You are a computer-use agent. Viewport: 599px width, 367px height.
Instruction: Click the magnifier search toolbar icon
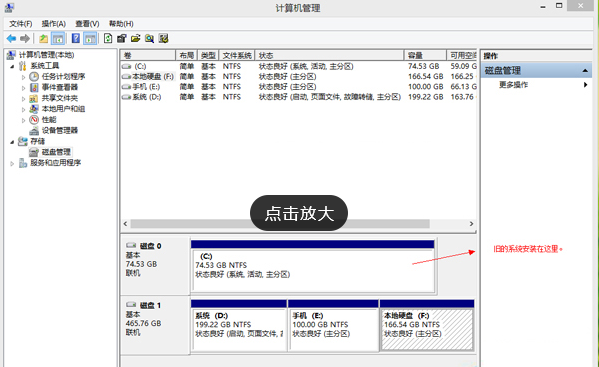click(149, 38)
